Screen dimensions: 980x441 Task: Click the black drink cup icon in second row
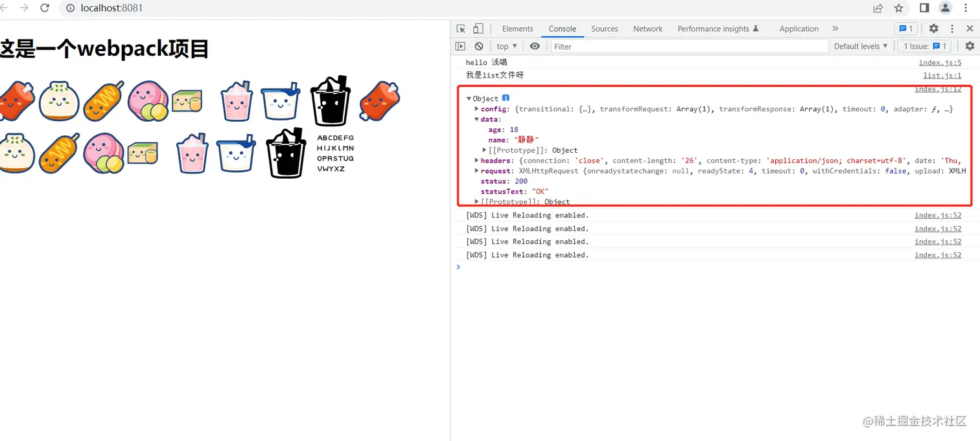pyautogui.click(x=286, y=153)
